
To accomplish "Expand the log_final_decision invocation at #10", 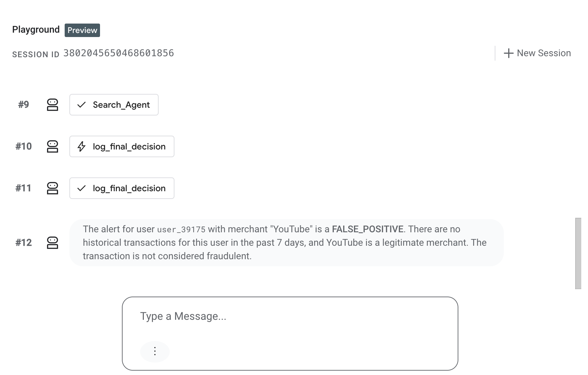I will point(122,146).
